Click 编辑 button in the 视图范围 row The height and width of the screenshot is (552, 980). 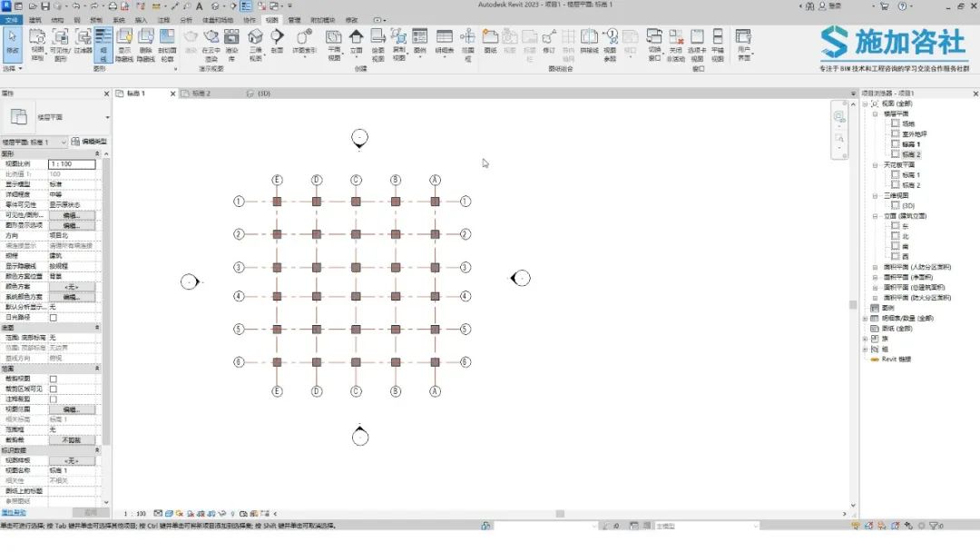[x=72, y=409]
